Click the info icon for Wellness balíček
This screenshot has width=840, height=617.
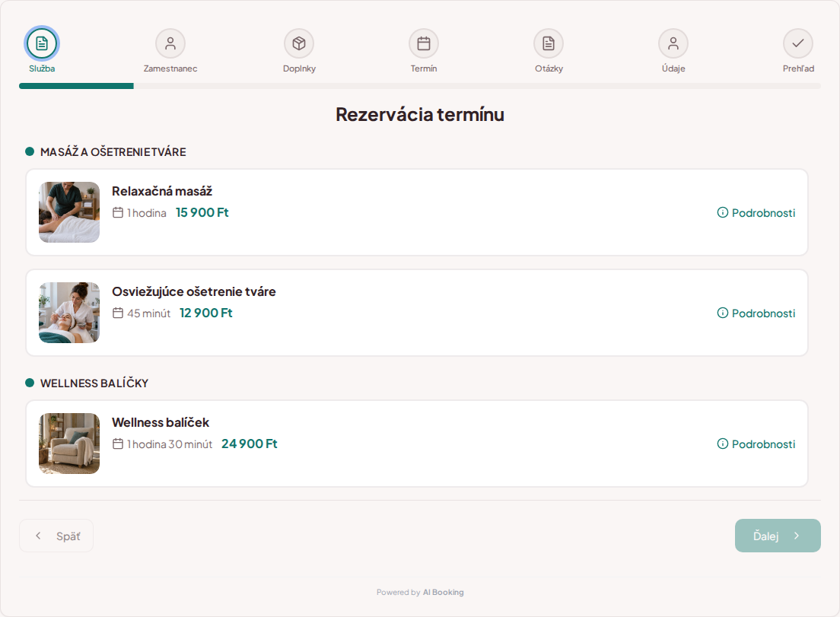[x=723, y=444]
